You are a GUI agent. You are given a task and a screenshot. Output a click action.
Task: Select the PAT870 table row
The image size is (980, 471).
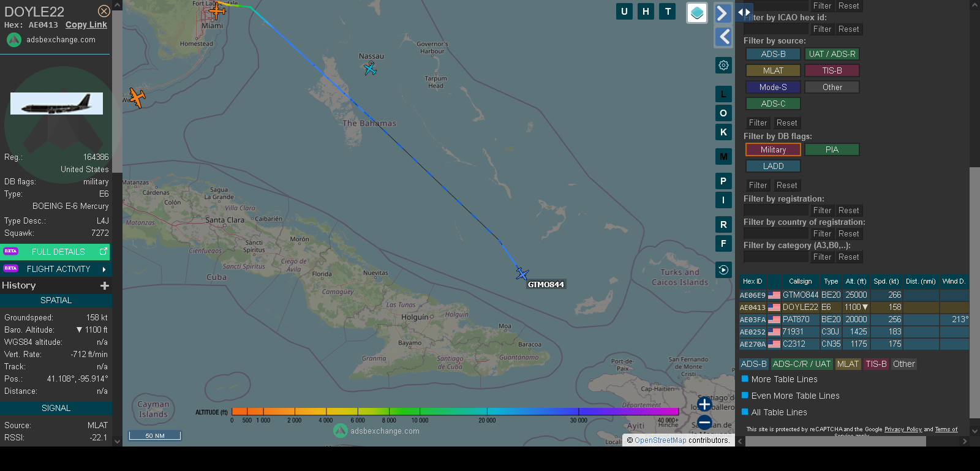[854, 319]
